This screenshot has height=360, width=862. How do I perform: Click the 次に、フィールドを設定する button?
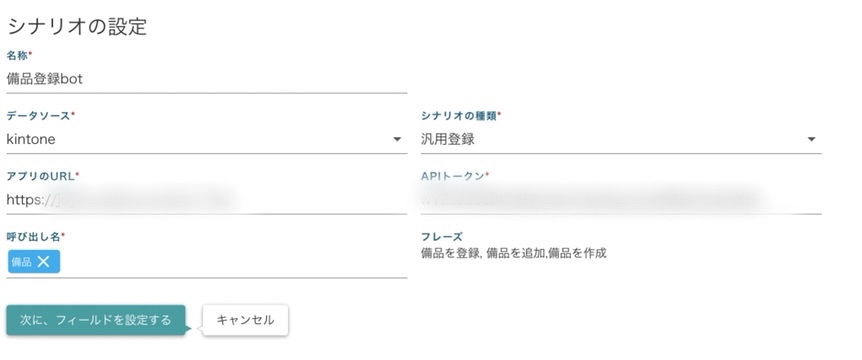coord(96,320)
